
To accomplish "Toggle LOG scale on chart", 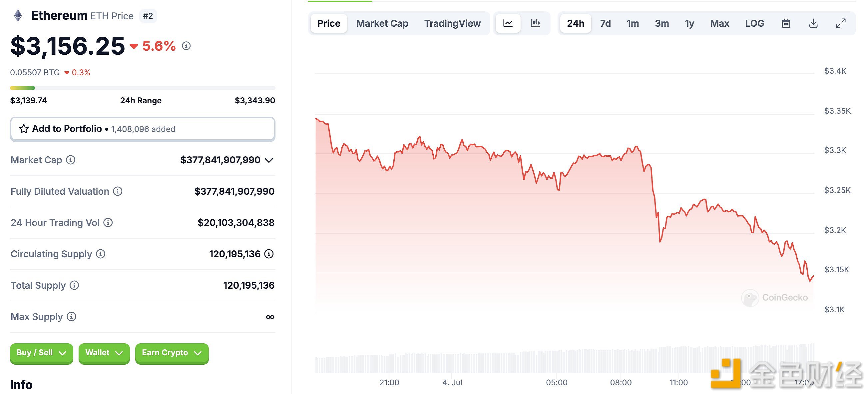I will [x=754, y=23].
